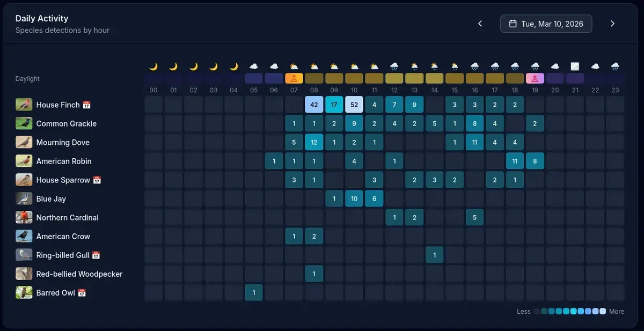The height and width of the screenshot is (331, 644).
Task: Open the Tue, Mar 10, 2026 date picker
Action: coord(546,24)
